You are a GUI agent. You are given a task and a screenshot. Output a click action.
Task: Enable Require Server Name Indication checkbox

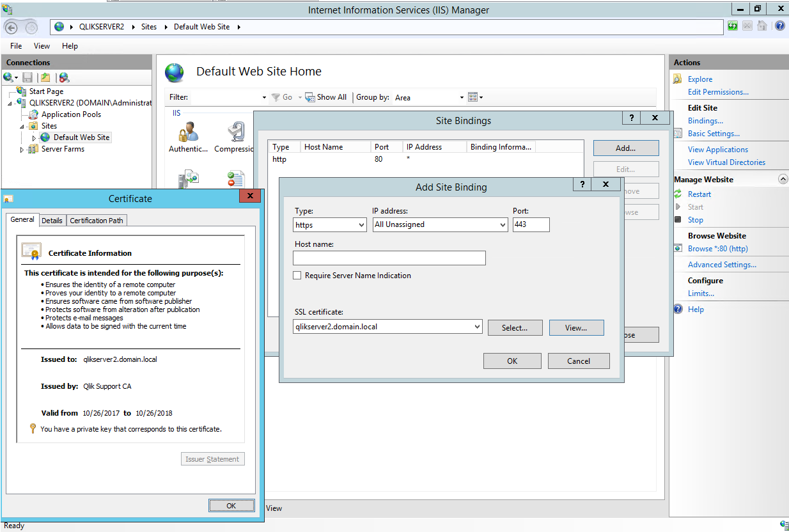(x=297, y=276)
